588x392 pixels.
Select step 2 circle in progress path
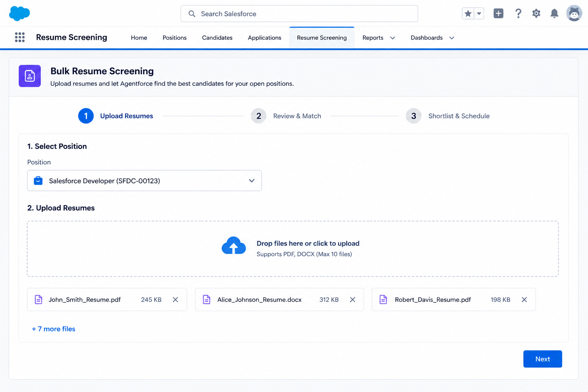(259, 116)
